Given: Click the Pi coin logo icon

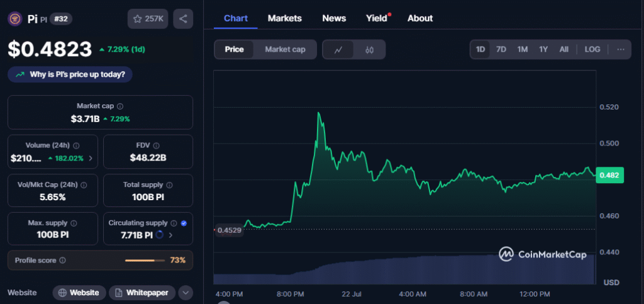Looking at the screenshot, I should pos(15,19).
